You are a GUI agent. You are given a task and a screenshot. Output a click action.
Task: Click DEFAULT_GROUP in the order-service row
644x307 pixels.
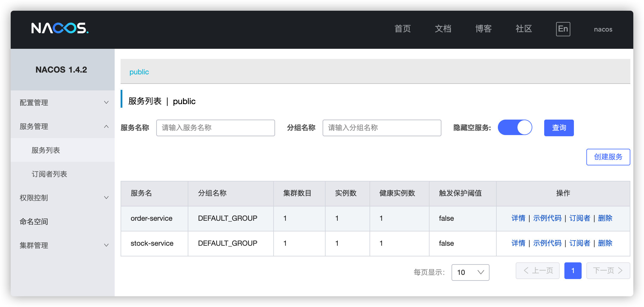pos(228,218)
